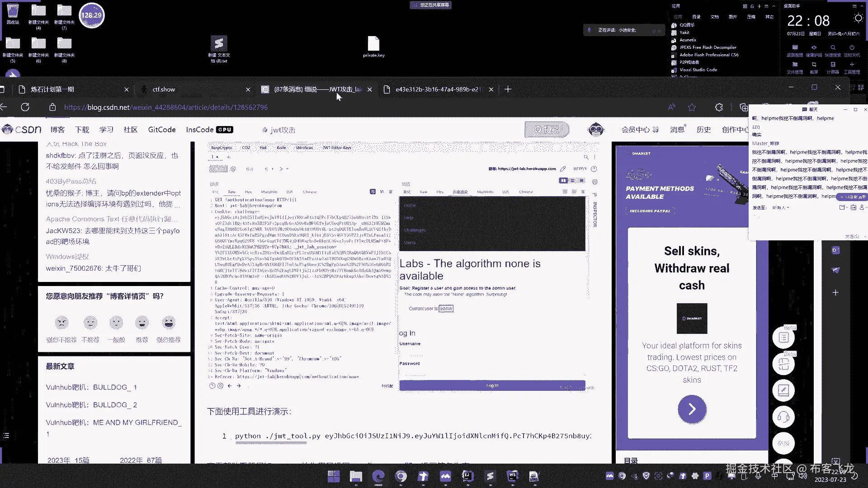Click the browser refresh icon
868x488 pixels.
(x=25, y=107)
